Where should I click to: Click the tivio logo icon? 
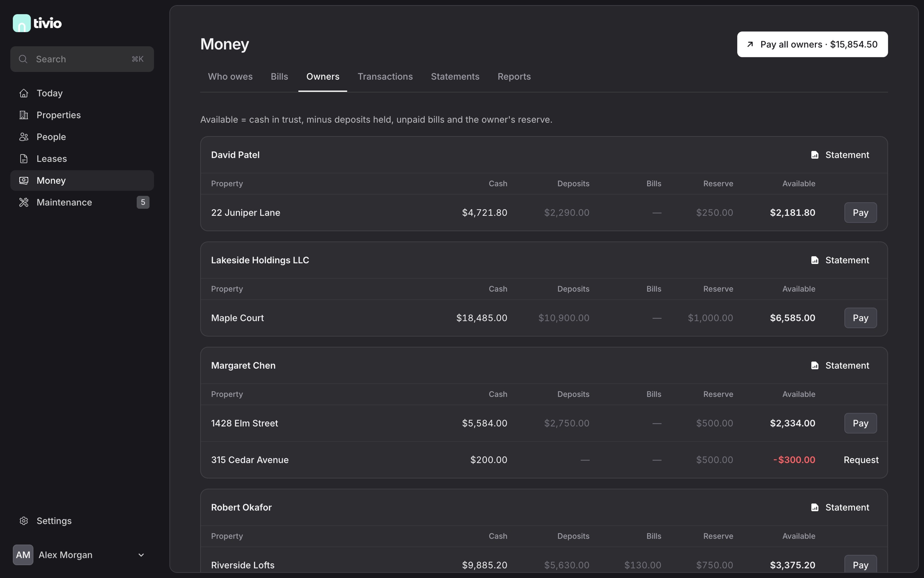point(22,23)
